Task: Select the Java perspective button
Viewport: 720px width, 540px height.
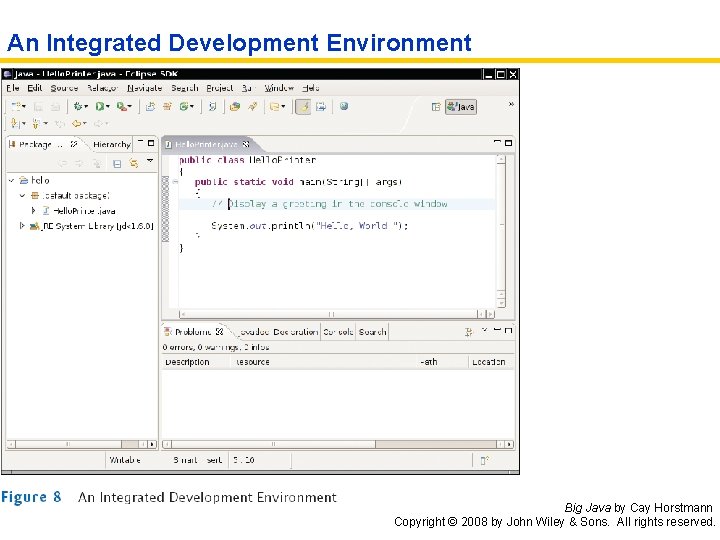Action: tap(461, 107)
